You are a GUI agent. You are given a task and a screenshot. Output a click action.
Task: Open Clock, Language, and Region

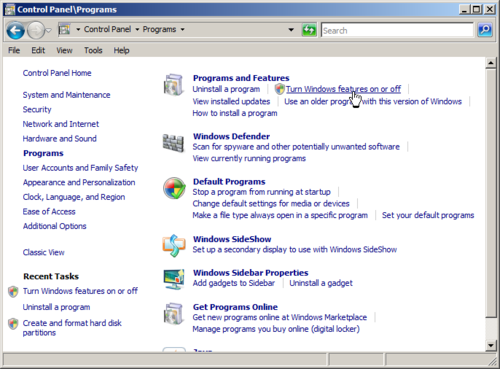coord(74,197)
